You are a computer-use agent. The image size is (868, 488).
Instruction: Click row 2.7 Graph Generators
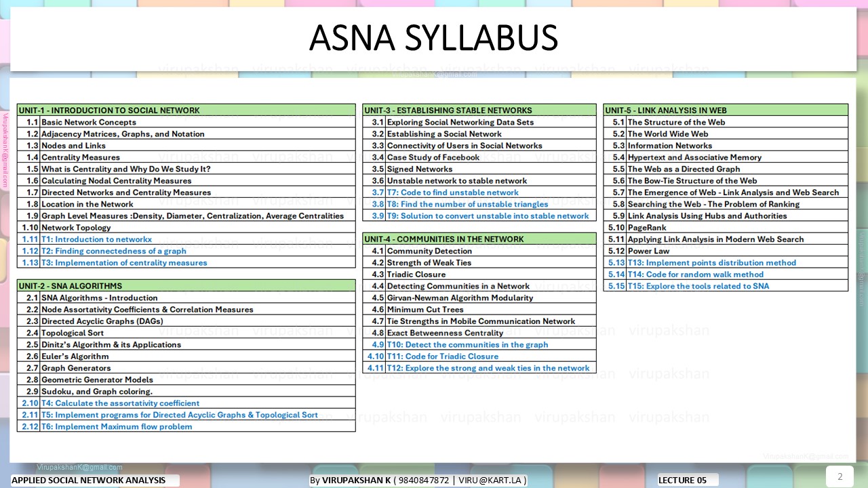(x=186, y=368)
